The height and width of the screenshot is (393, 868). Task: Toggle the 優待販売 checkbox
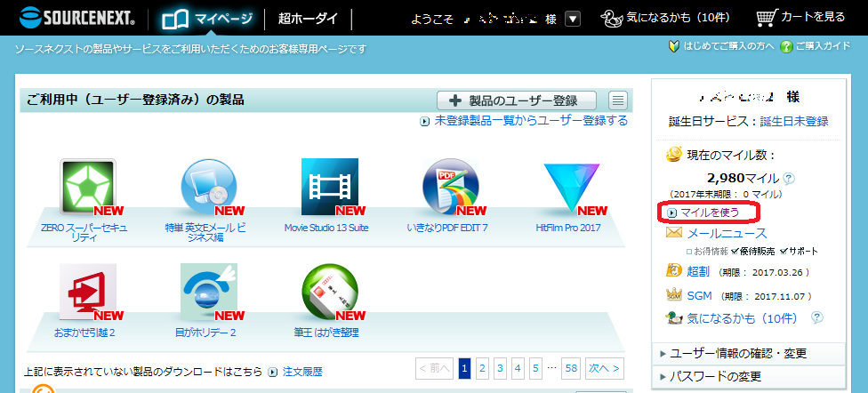tap(735, 252)
